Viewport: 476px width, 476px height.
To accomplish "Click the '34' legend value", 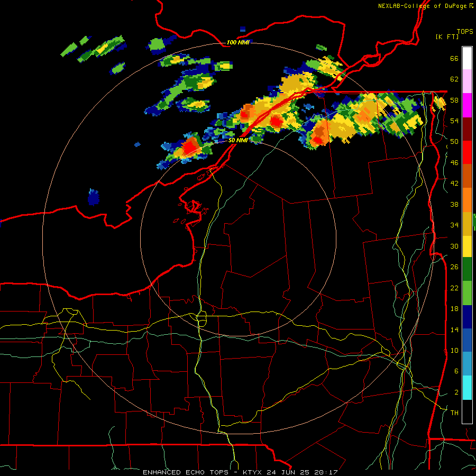I will pos(454,225).
